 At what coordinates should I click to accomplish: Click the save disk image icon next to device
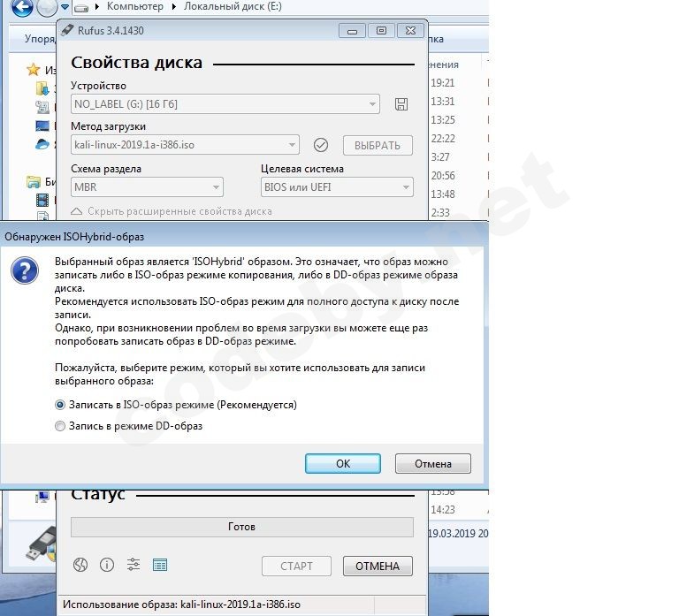(401, 104)
